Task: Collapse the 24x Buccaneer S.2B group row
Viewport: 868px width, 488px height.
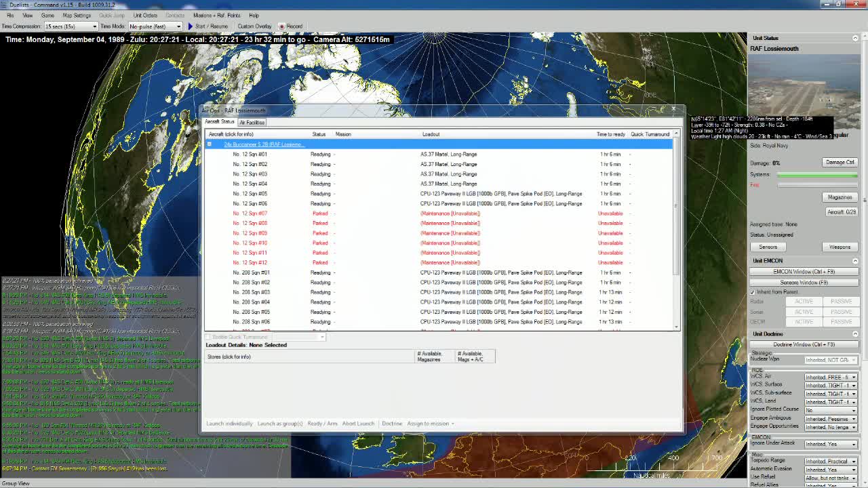Action: 210,144
